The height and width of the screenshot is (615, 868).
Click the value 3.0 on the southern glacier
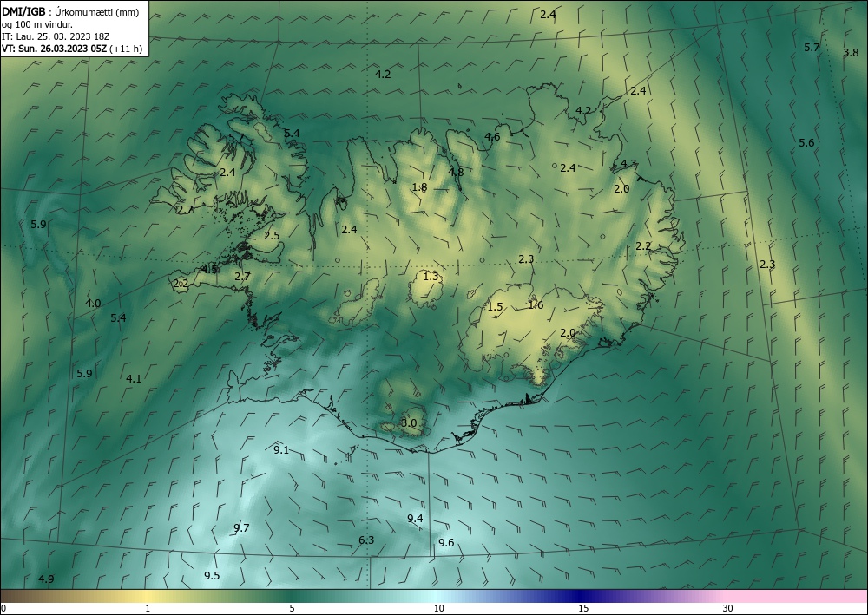tap(409, 423)
